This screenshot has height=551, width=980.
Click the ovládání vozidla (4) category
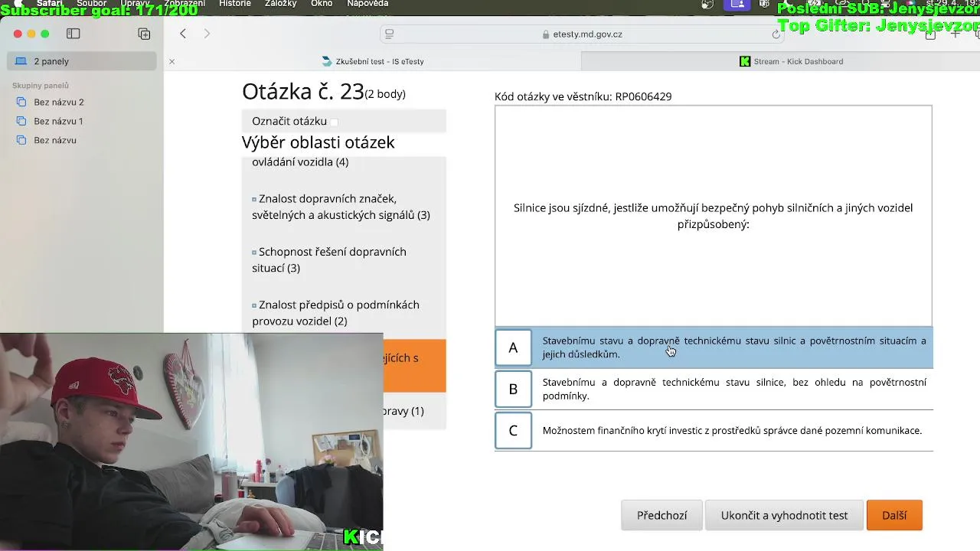tap(300, 161)
